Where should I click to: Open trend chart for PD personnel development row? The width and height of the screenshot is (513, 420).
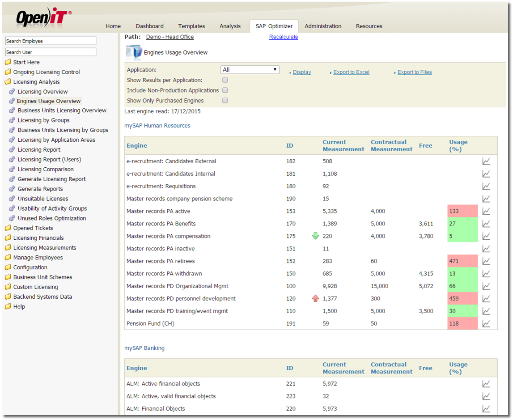click(x=486, y=299)
